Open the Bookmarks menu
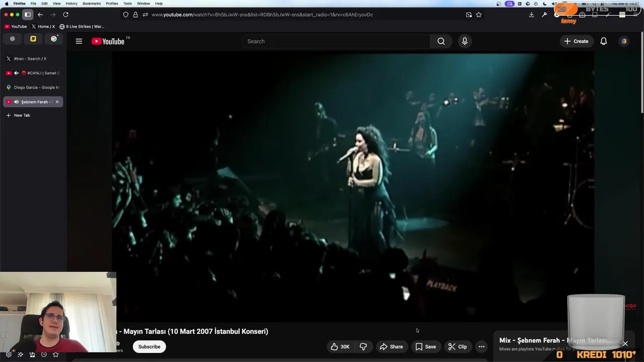 click(x=92, y=4)
